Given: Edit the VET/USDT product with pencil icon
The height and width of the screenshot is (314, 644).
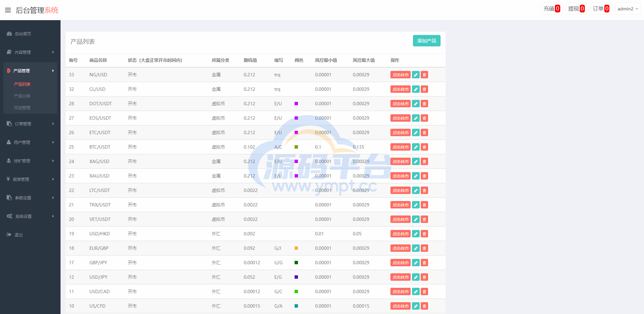Looking at the screenshot, I should point(416,219).
